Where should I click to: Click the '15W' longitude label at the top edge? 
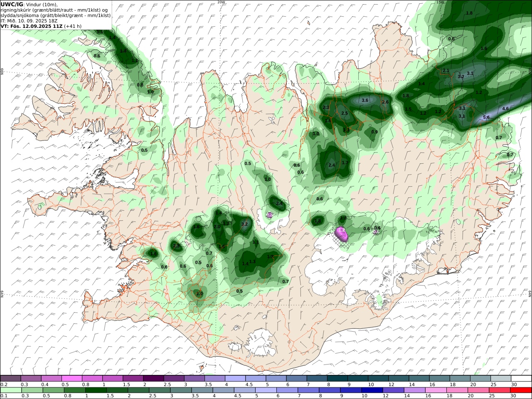pyautogui.click(x=440, y=2)
